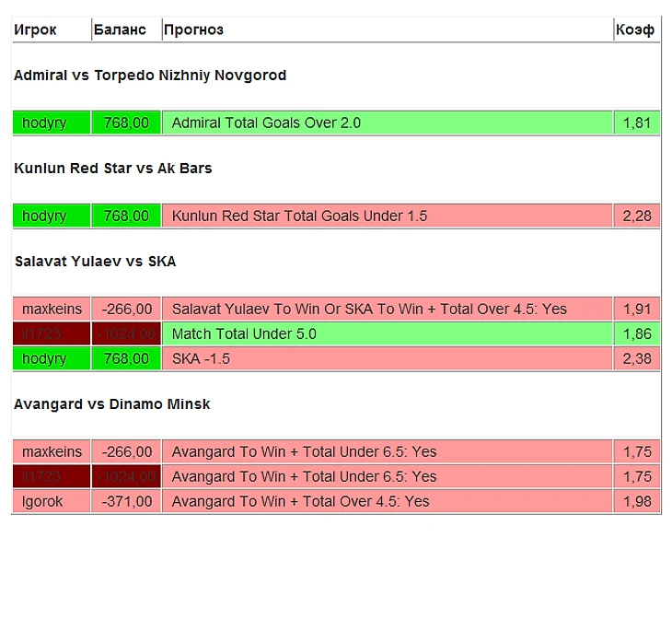The width and height of the screenshot is (672, 631).
Task: Select the Kunlun Red Star vs Ak Bars heading
Action: click(x=112, y=169)
